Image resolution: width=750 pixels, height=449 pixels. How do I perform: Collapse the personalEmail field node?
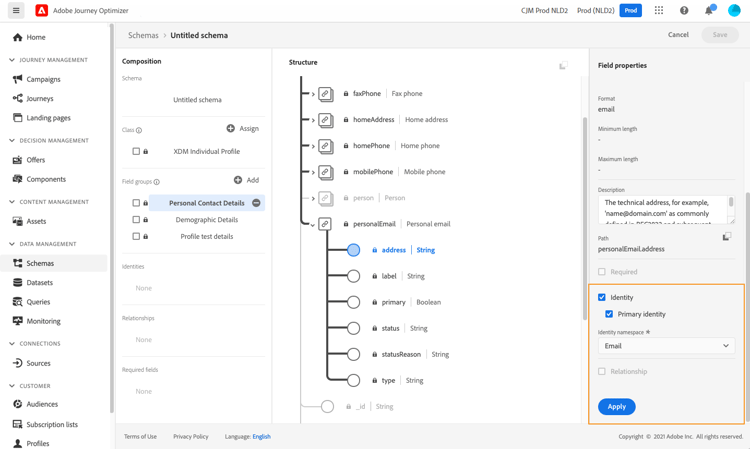pos(313,224)
